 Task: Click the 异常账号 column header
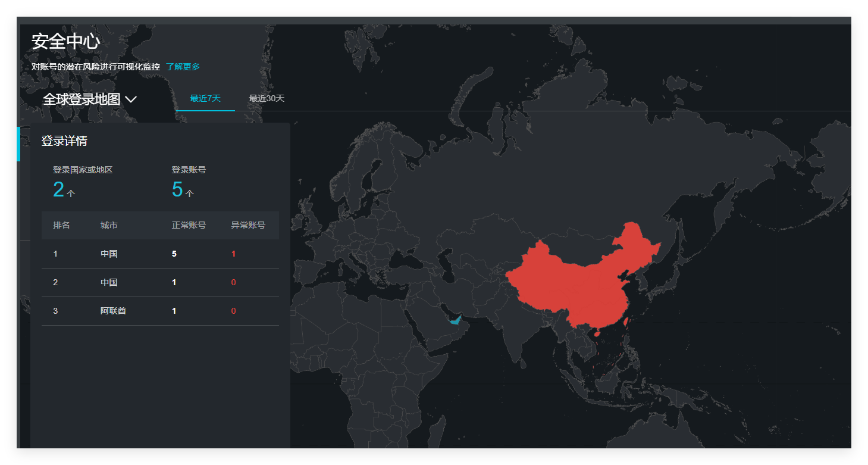click(x=248, y=225)
